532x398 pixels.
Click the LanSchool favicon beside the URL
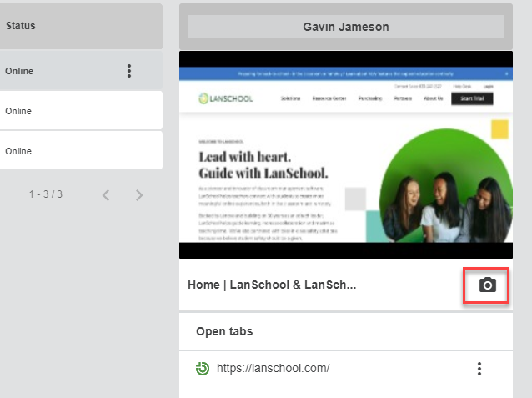click(x=203, y=369)
